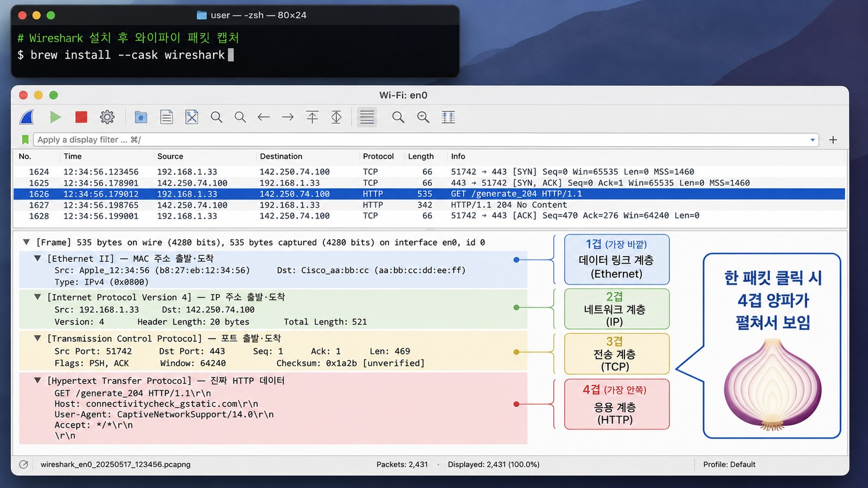This screenshot has width=868, height=488.
Task: Click the expert info circle icon in status bar
Action: tap(23, 465)
